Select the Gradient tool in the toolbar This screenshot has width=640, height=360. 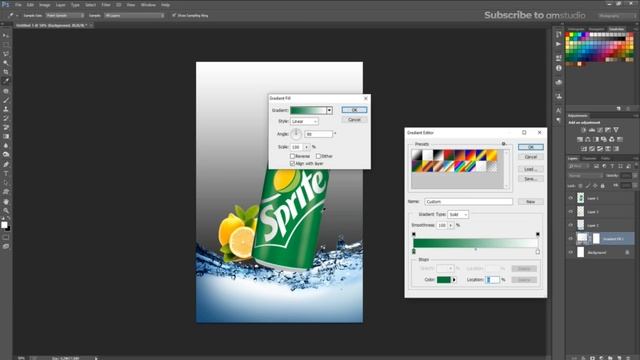6,136
